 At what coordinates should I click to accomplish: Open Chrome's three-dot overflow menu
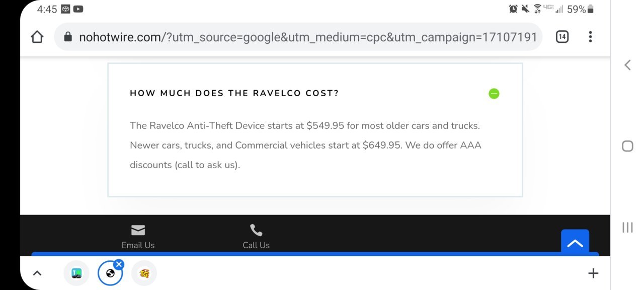590,37
